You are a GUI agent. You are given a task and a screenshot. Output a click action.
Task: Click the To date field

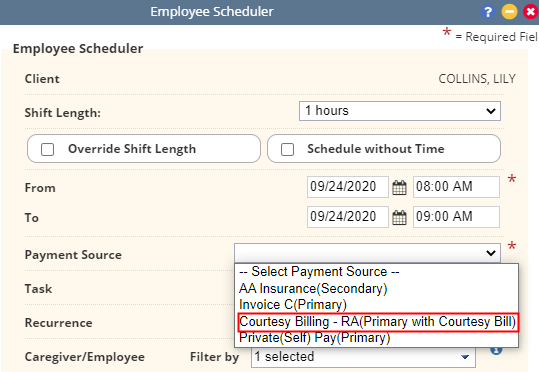[348, 217]
